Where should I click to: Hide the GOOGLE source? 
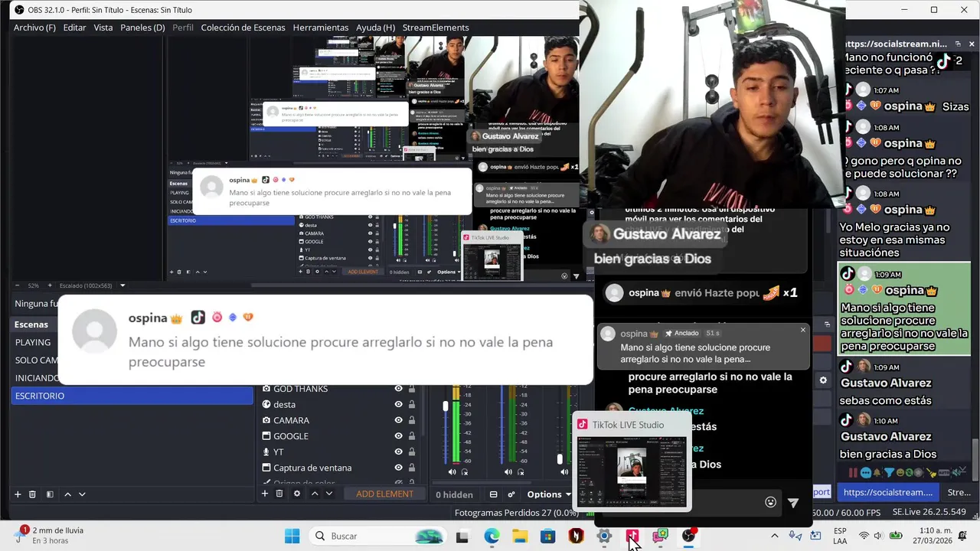(398, 436)
